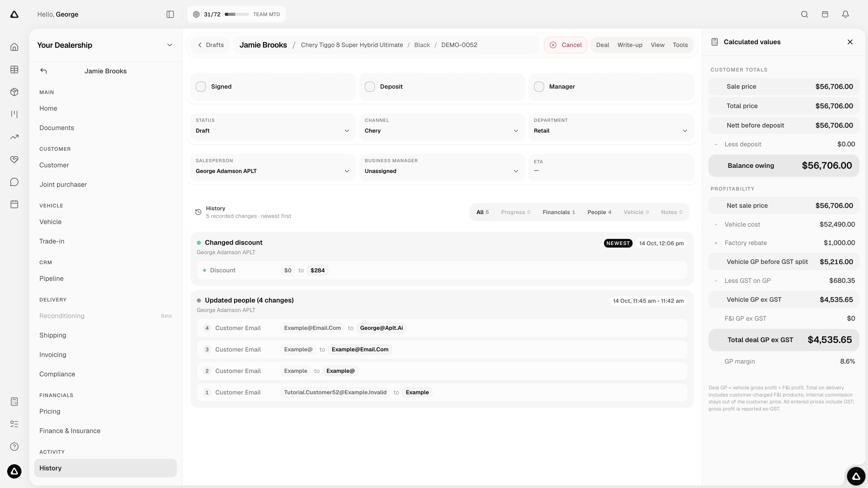Expand the Your Dealership dropdown
The height and width of the screenshot is (488, 868).
pyautogui.click(x=170, y=45)
